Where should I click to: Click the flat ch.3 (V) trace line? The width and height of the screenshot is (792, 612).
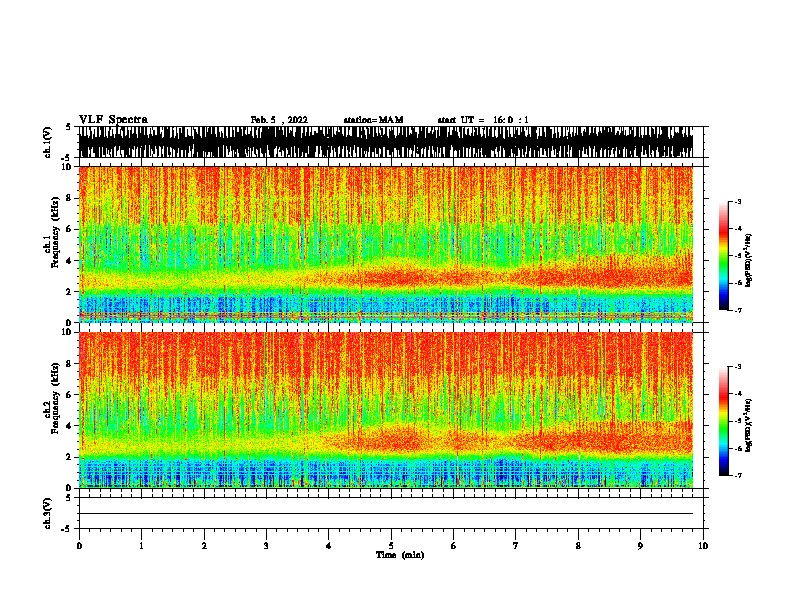(386, 514)
